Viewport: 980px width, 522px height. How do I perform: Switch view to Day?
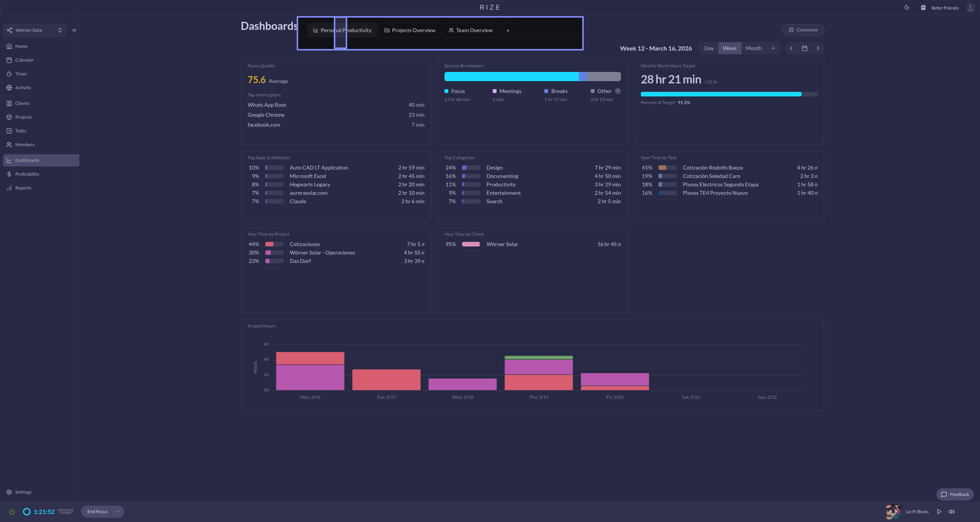[709, 48]
